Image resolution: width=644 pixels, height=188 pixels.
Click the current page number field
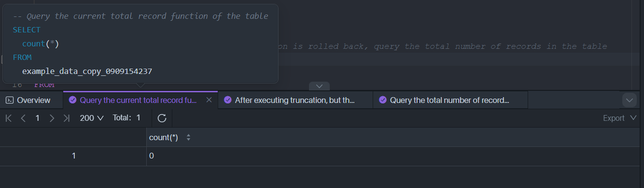coord(37,118)
